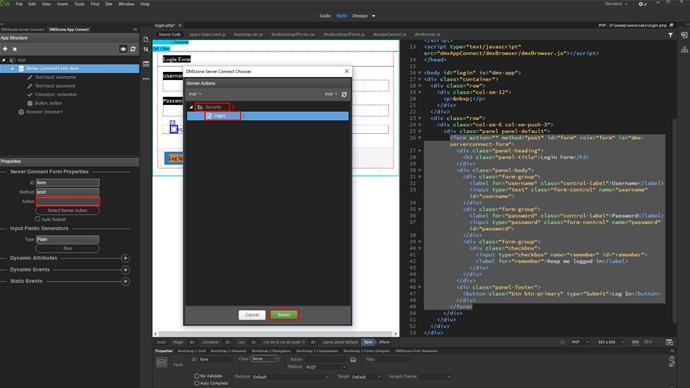The image size is (690, 388).
Task: Switch to Code view
Action: pos(325,16)
